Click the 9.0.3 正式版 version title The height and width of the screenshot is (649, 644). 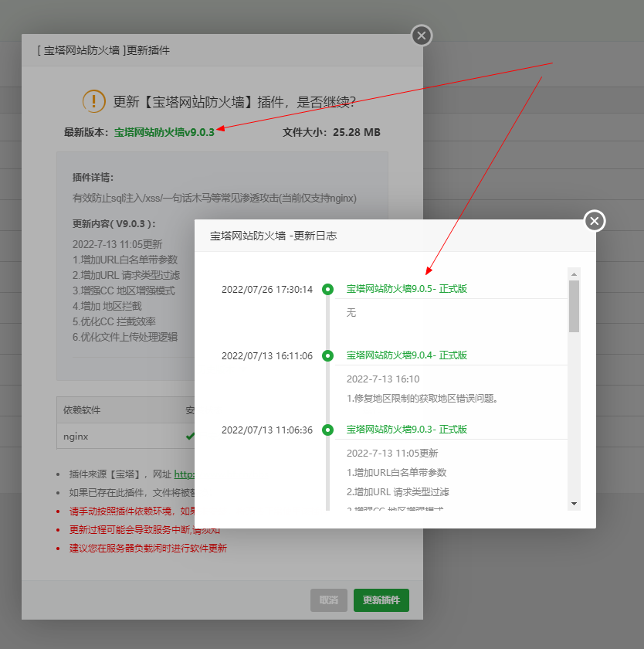[407, 430]
